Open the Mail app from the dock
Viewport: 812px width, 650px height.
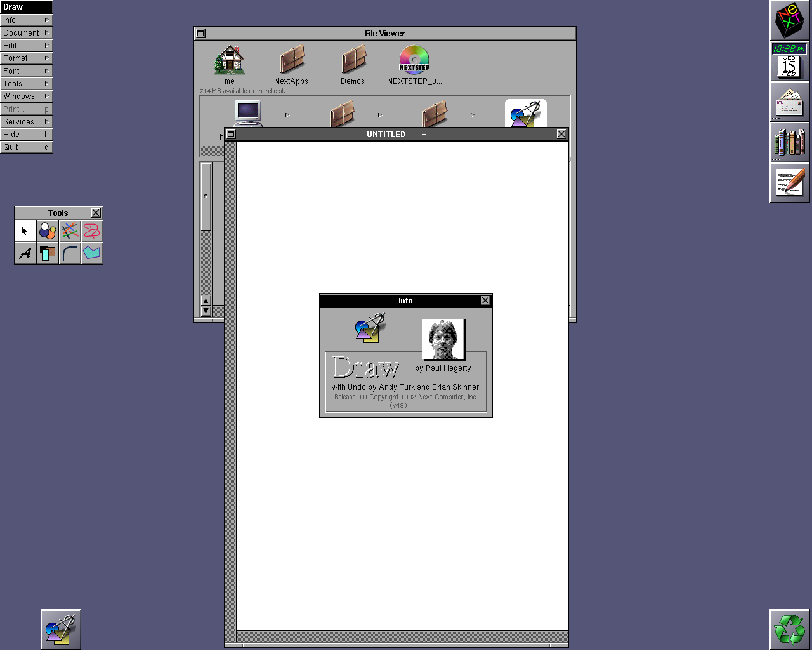coord(789,102)
